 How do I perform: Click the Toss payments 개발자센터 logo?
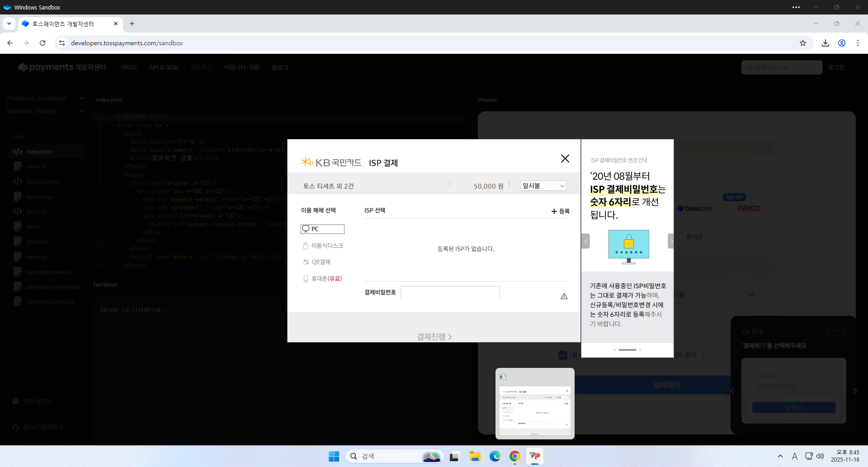click(62, 67)
